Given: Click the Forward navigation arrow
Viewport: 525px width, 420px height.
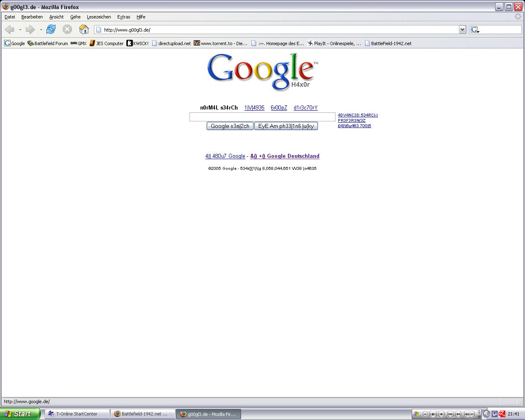Looking at the screenshot, I should click(x=30, y=30).
